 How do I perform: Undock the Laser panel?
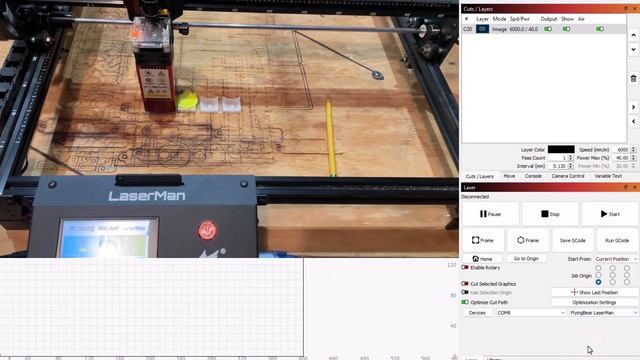(x=626, y=187)
